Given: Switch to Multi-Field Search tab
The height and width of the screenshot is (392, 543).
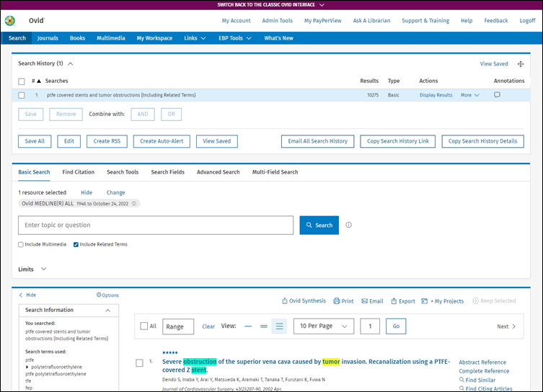Looking at the screenshot, I should coord(275,172).
